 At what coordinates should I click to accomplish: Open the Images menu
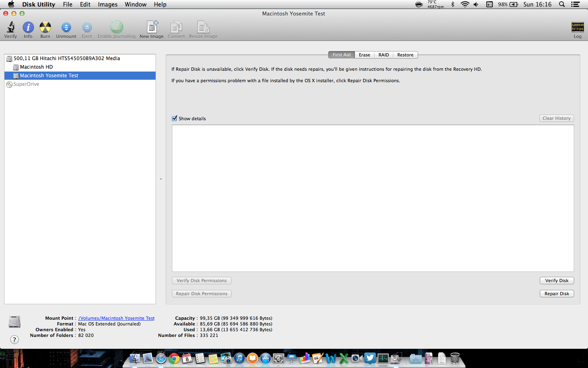pyautogui.click(x=108, y=4)
